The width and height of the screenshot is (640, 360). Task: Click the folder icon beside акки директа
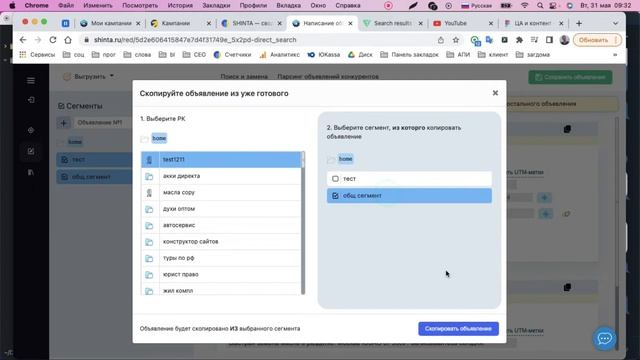click(149, 176)
